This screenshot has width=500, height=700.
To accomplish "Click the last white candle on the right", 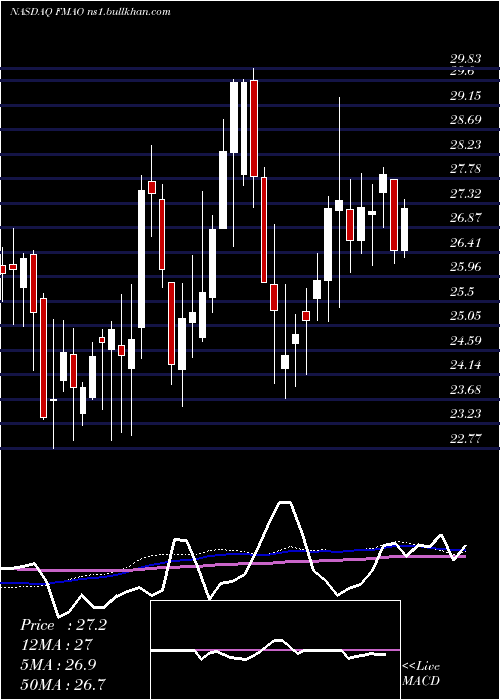I will [404, 229].
